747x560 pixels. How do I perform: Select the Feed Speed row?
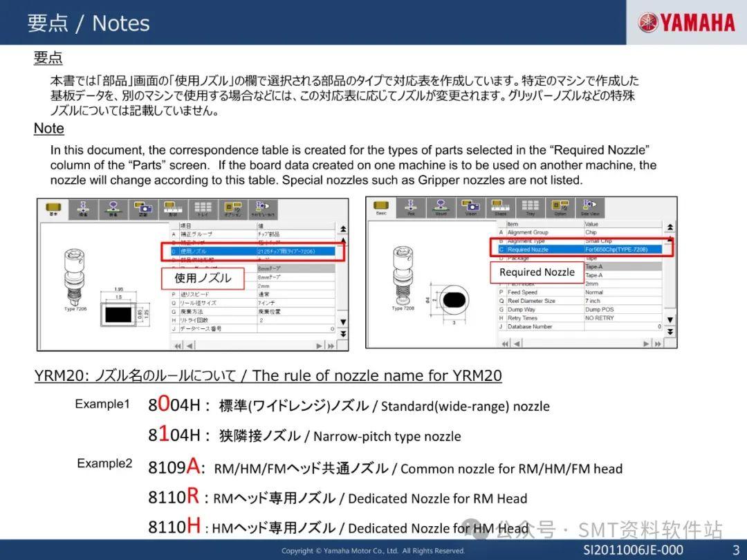click(x=533, y=292)
